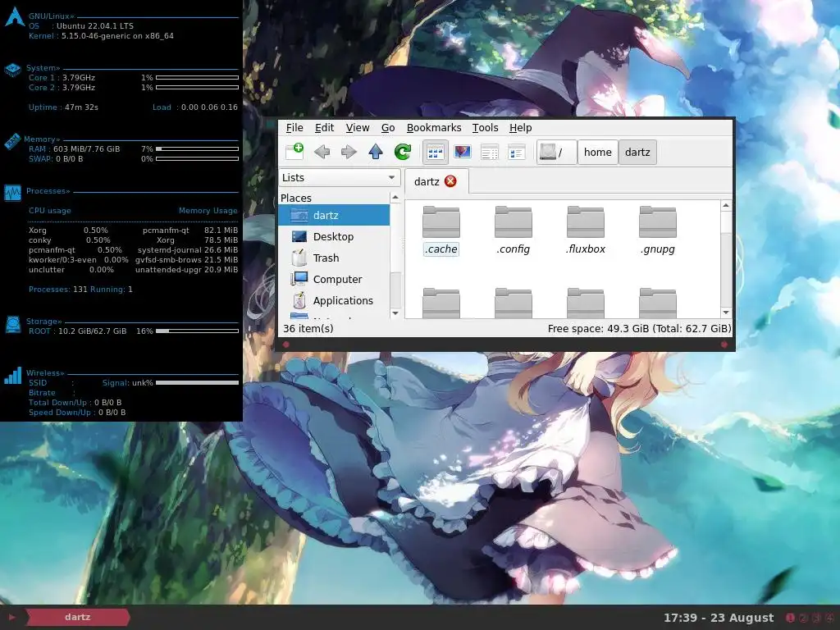Screen dimensions: 840x630
Task: Go forward with the right arrow icon
Action: pyautogui.click(x=349, y=152)
